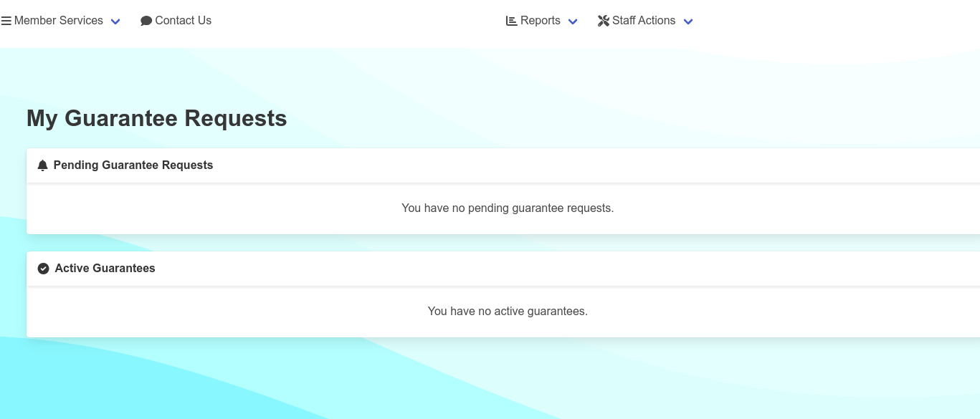Open the Reports menu

click(x=541, y=21)
